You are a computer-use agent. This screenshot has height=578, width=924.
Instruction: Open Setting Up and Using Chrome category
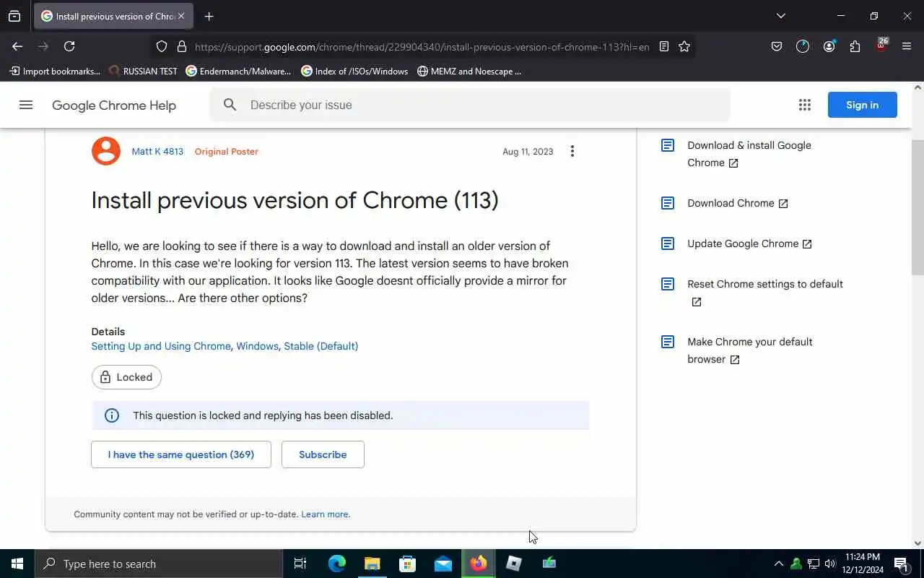161,346
